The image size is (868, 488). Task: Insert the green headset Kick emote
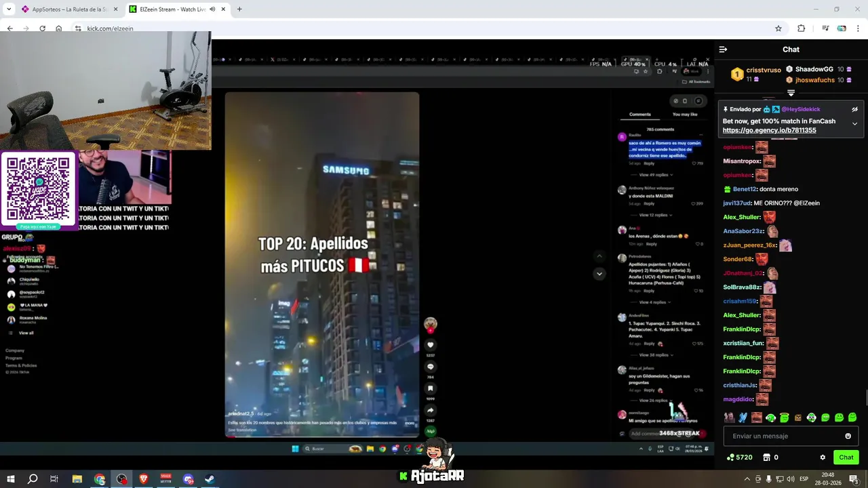[x=770, y=418]
